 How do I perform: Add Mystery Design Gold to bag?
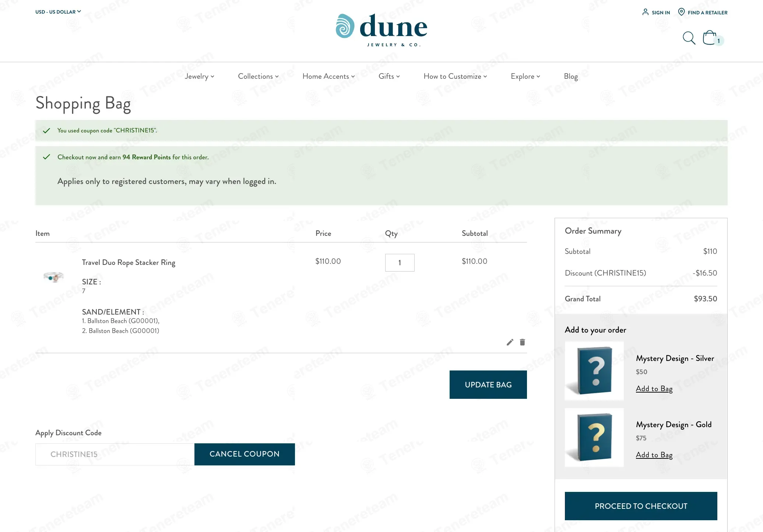pos(654,455)
